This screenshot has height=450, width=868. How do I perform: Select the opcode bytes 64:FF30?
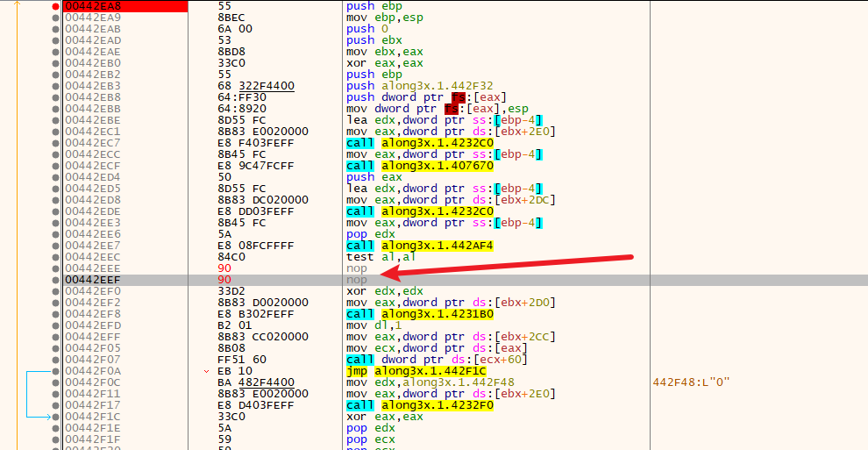tap(242, 97)
